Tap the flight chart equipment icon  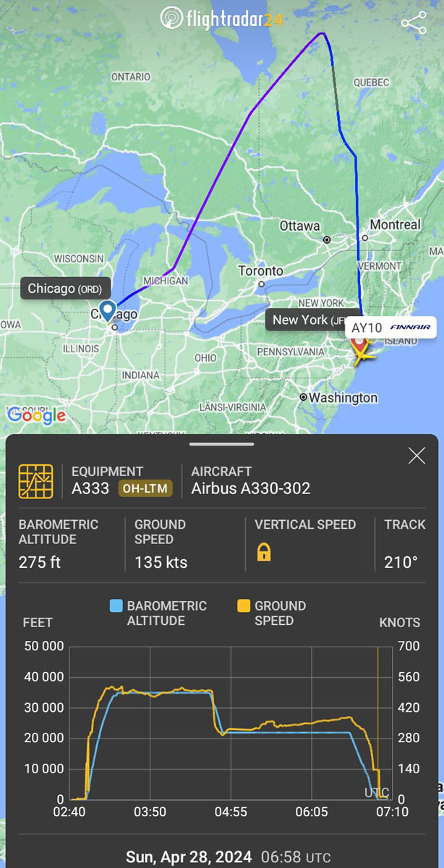(36, 481)
